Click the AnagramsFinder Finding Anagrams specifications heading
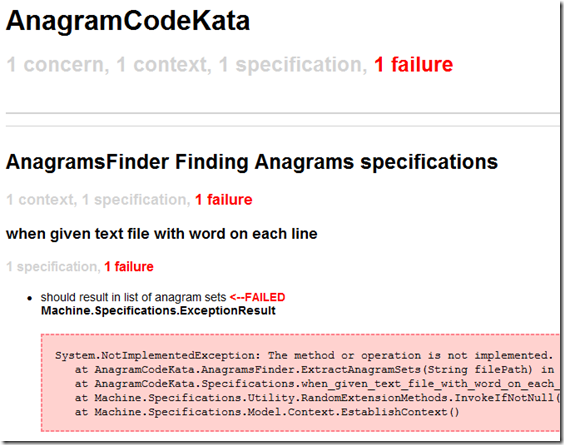 pyautogui.click(x=252, y=162)
